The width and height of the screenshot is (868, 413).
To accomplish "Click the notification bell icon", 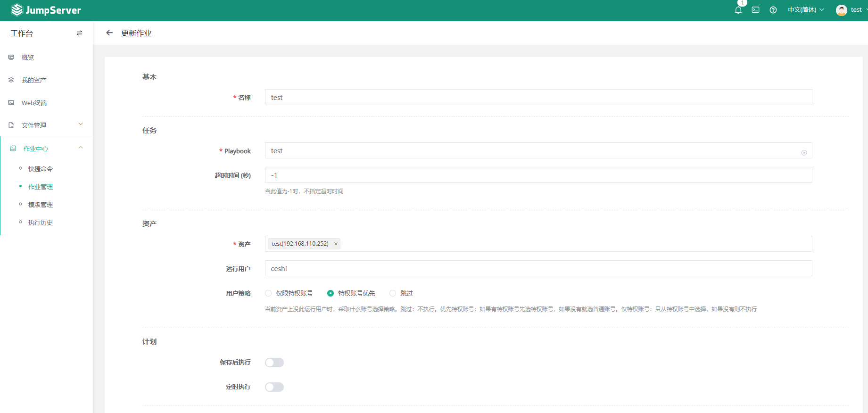I will [x=738, y=10].
